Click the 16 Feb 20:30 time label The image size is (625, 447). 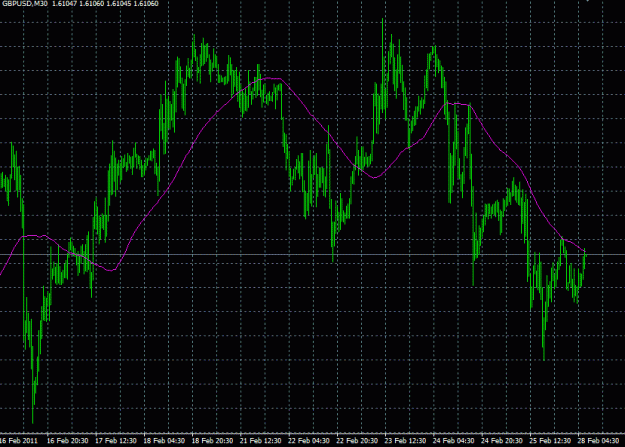[x=67, y=441]
